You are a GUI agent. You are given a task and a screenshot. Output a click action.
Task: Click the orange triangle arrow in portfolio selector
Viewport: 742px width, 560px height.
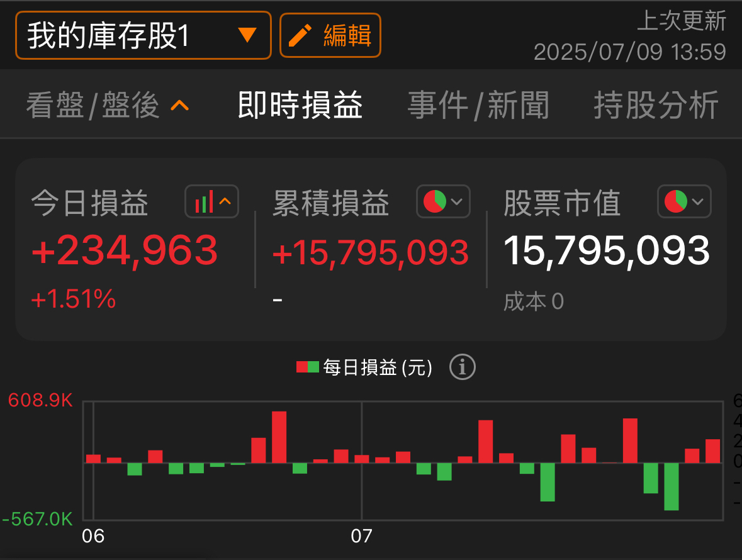point(247,35)
